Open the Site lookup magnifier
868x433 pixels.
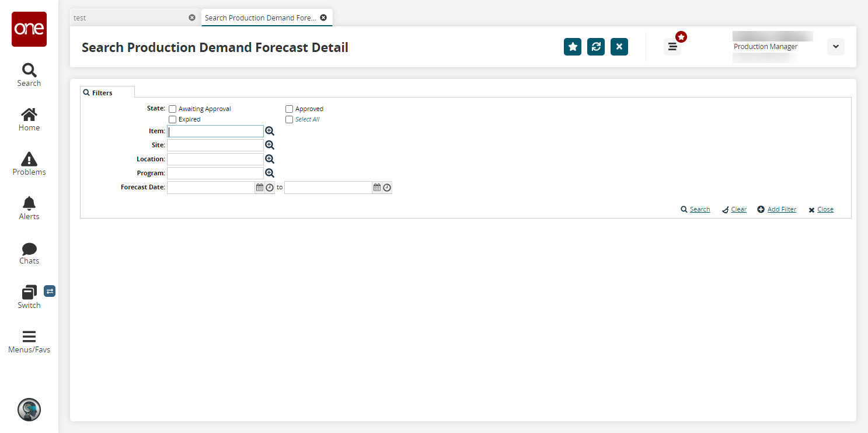[270, 145]
